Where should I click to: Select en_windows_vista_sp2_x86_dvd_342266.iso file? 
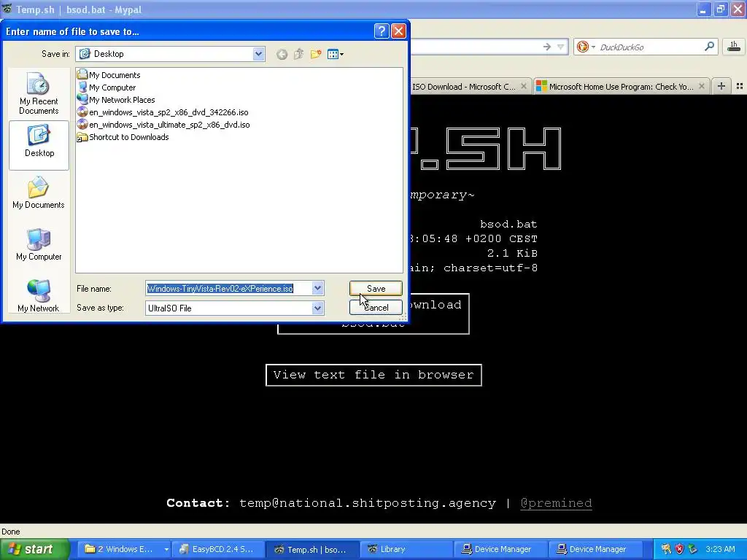click(163, 112)
